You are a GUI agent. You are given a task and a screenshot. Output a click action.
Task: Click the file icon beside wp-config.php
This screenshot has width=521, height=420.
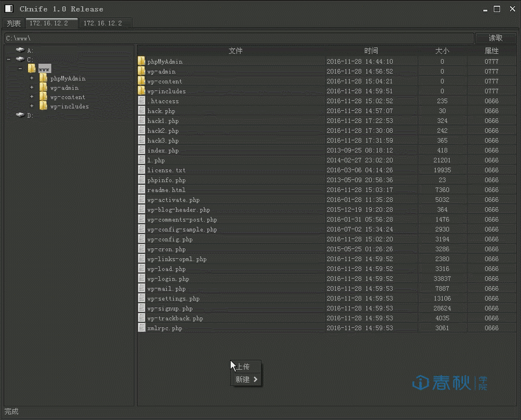[143, 239]
